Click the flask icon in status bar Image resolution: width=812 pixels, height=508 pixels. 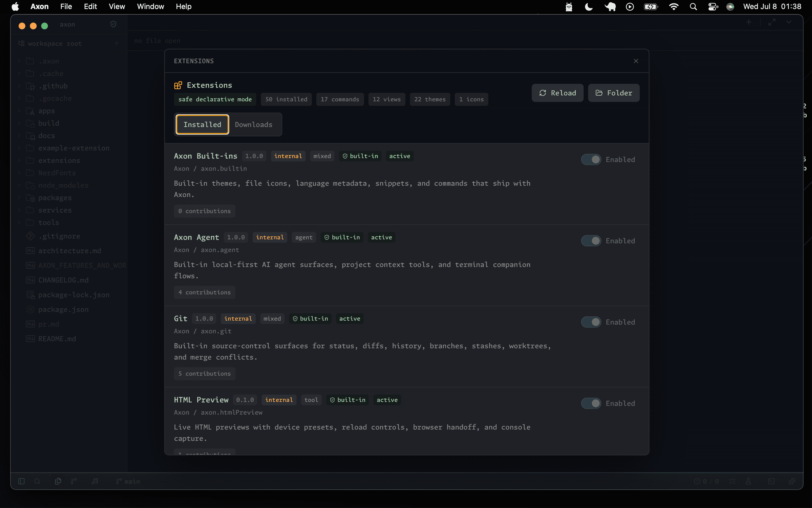pyautogui.click(x=748, y=481)
